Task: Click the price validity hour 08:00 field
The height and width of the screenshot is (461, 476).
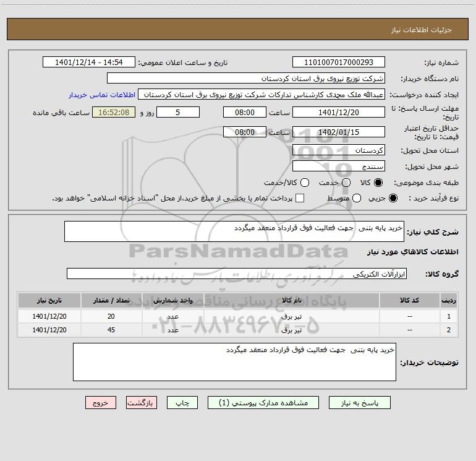Action: (x=245, y=132)
